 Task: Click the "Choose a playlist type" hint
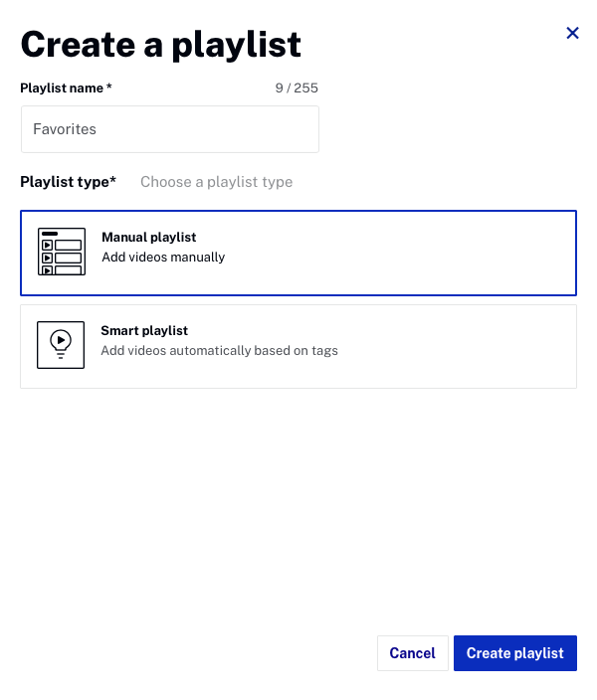[x=216, y=182]
